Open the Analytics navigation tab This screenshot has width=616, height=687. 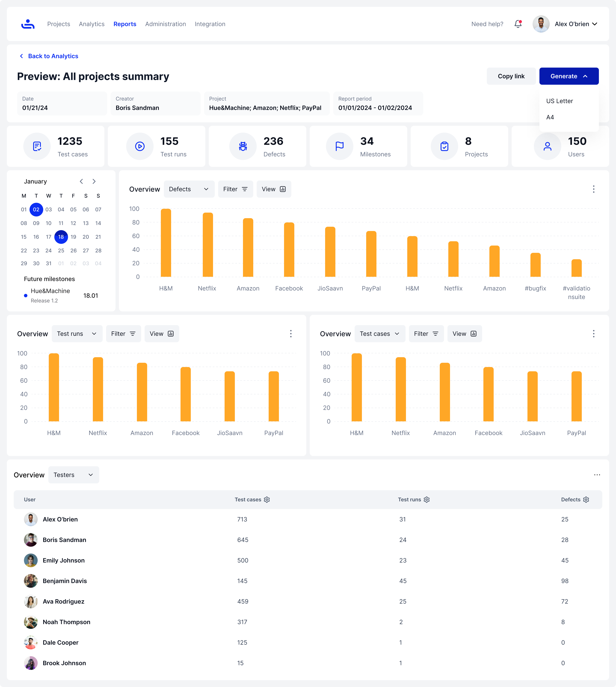pos(91,24)
